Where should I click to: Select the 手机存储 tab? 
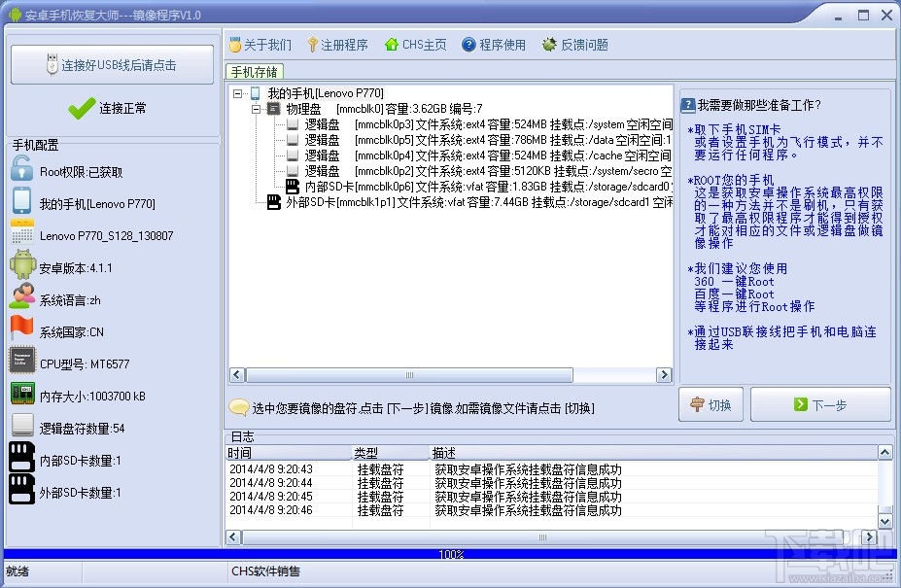254,72
